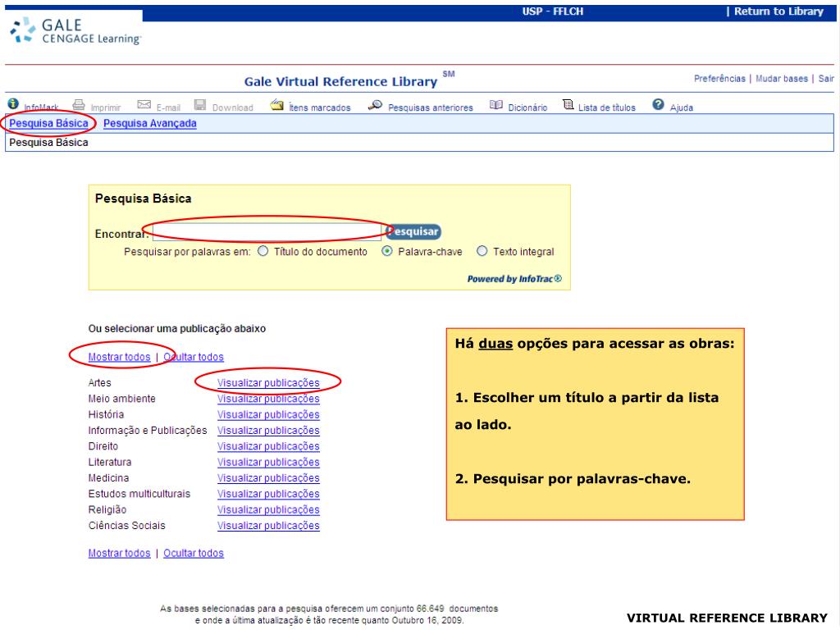
Task: Click the Pesquisar button
Action: tap(413, 232)
